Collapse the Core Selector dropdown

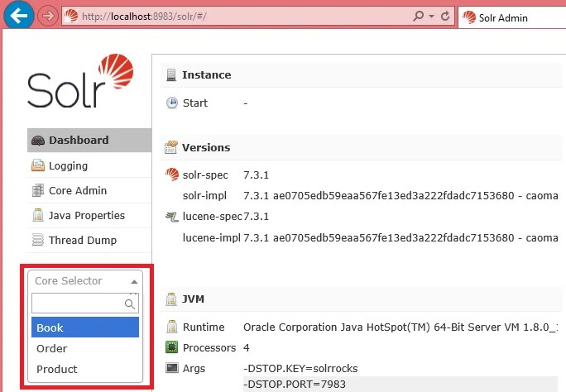point(85,280)
